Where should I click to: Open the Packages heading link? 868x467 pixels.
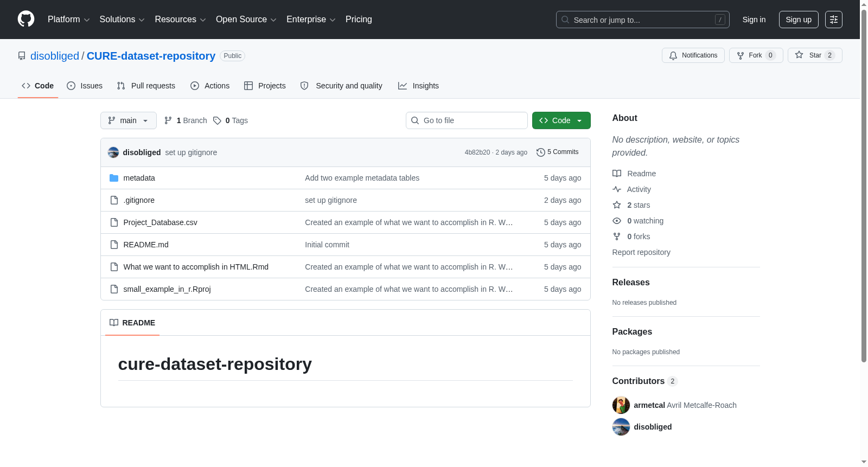pos(632,332)
